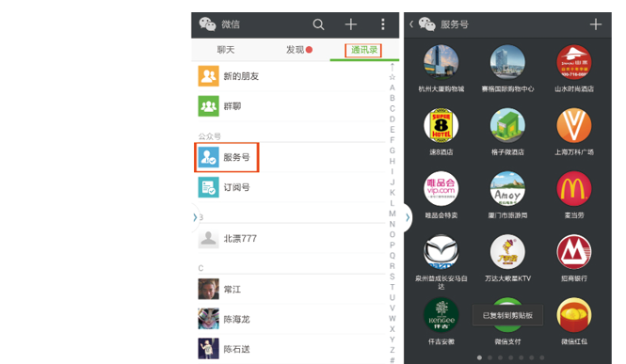Open 赛格国际购物中心 service account
626x364 pixels.
507,68
